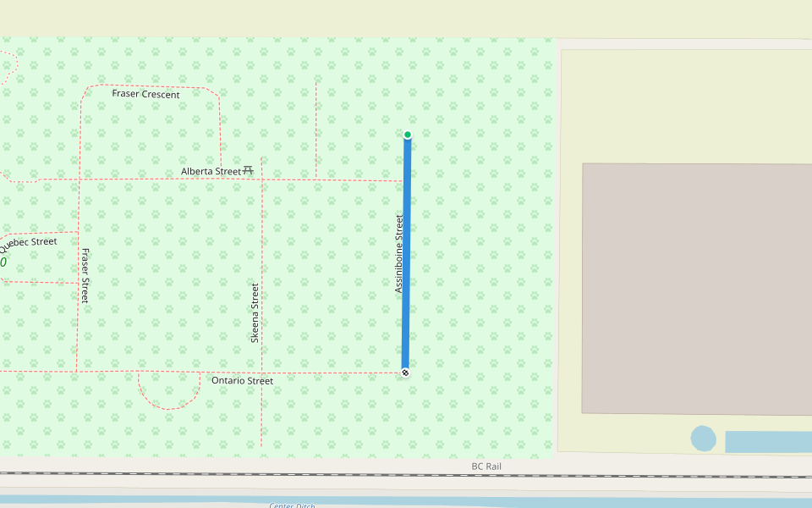Image resolution: width=812 pixels, height=508 pixels.
Task: Select the vertical Fraser Street label
Action: [x=85, y=275]
